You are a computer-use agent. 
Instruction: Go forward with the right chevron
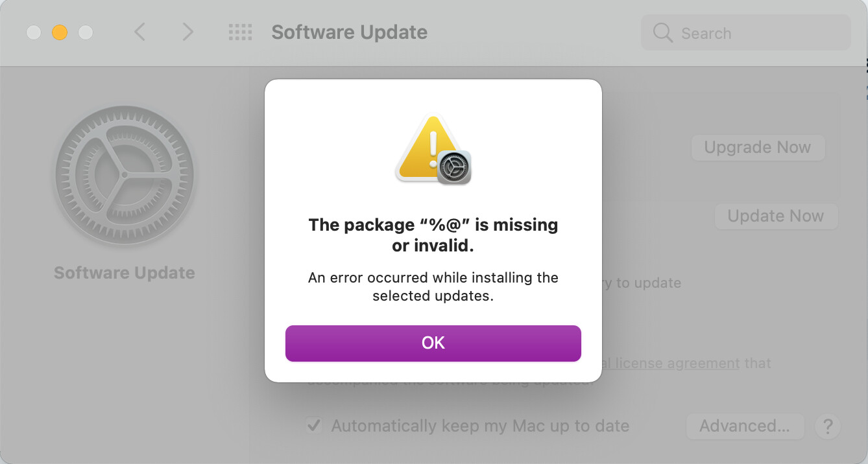[x=187, y=32]
